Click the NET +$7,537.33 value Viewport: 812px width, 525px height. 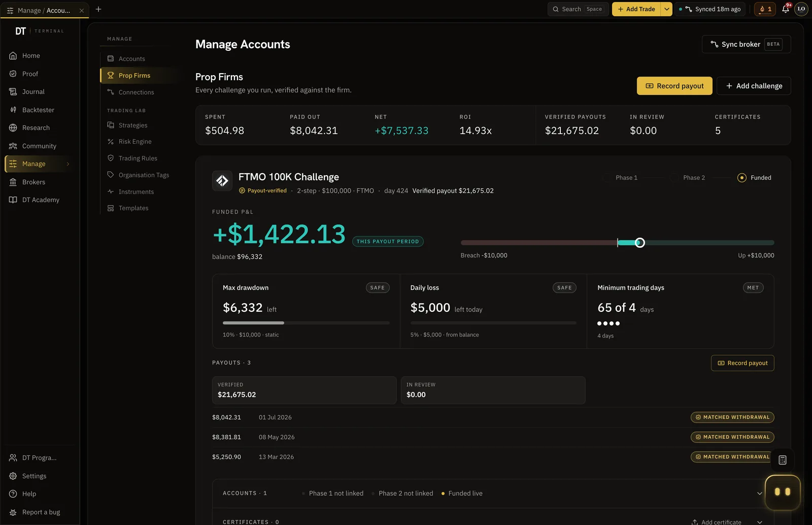tap(401, 131)
